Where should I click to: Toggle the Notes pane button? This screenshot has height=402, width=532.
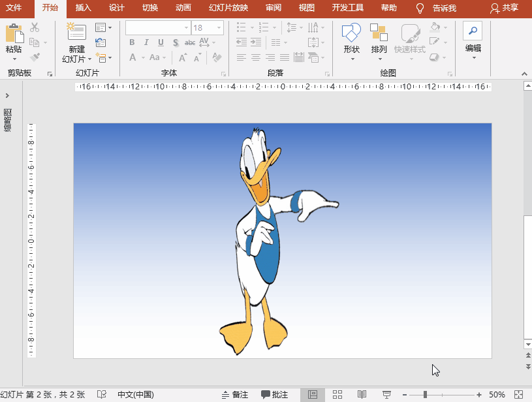click(x=235, y=395)
